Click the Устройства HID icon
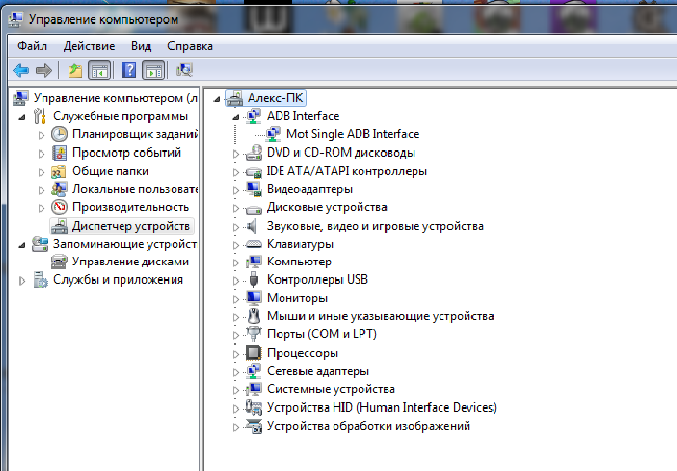This screenshot has height=471, width=677. [x=253, y=407]
